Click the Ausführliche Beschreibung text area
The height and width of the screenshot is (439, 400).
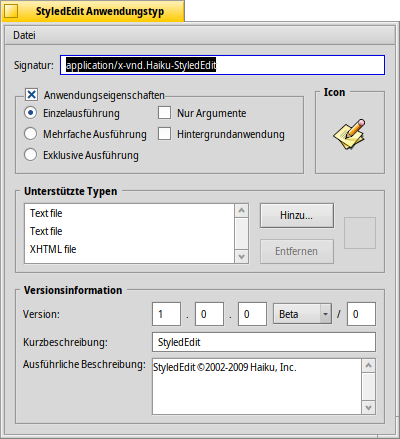[257, 386]
